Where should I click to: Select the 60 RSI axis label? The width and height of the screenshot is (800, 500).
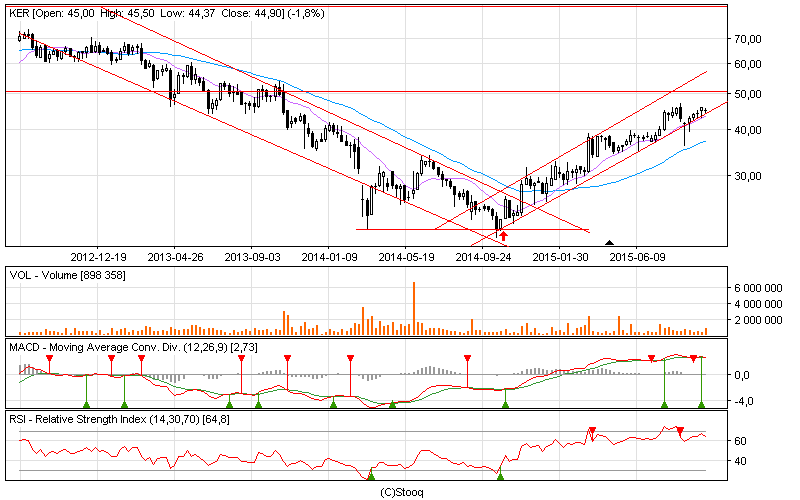tap(740, 441)
